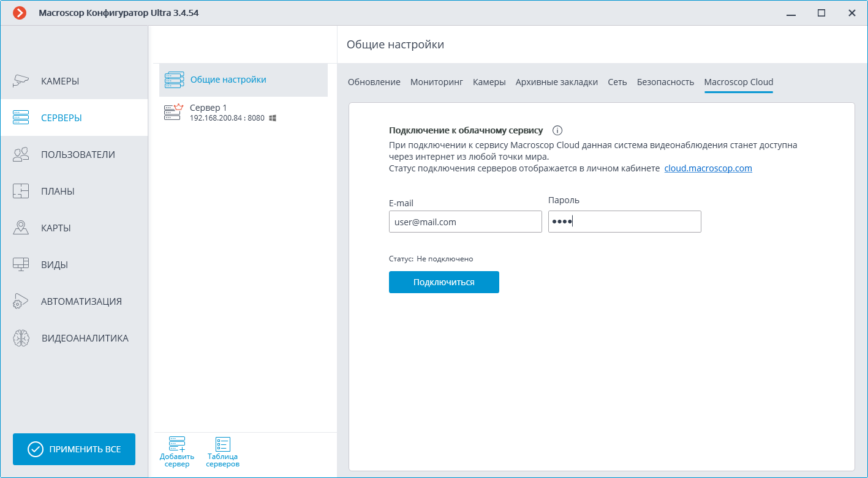Open the Камеры settings tab
The height and width of the screenshot is (478, 868).
pyautogui.click(x=489, y=82)
